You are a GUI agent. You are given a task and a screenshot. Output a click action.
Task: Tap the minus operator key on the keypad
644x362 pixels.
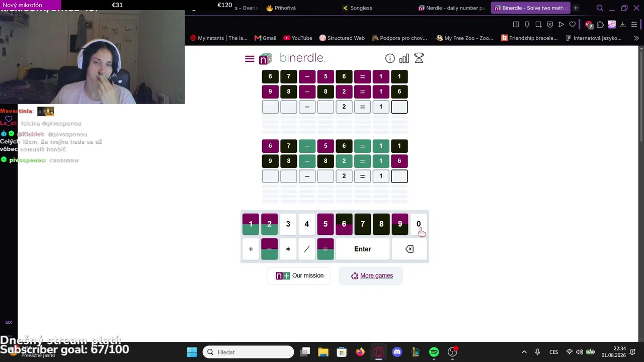tap(269, 249)
